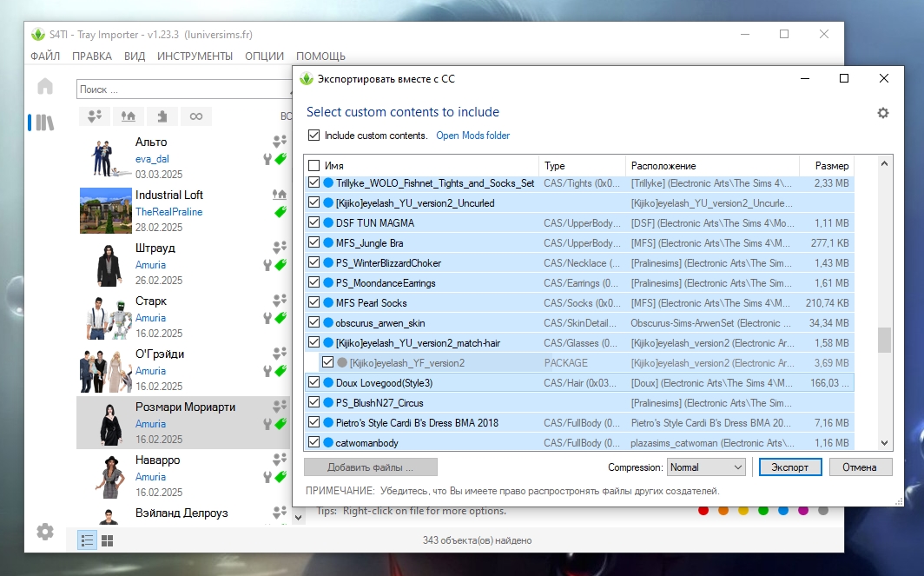Open Mods folder link
Viewport: 924px width, 576px height.
click(472, 135)
